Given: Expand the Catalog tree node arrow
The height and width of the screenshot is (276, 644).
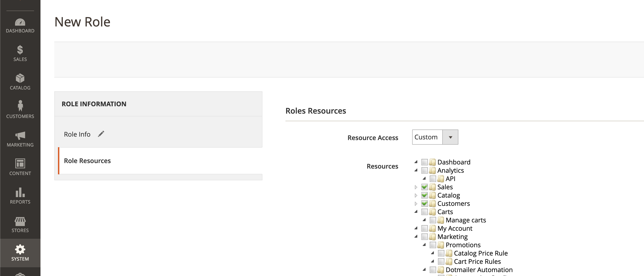Looking at the screenshot, I should tap(416, 195).
